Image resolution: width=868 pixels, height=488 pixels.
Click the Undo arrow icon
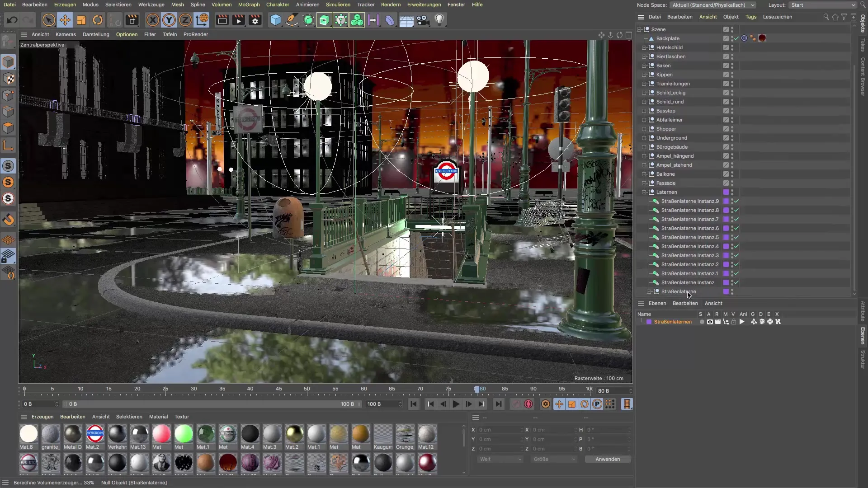coord(12,20)
